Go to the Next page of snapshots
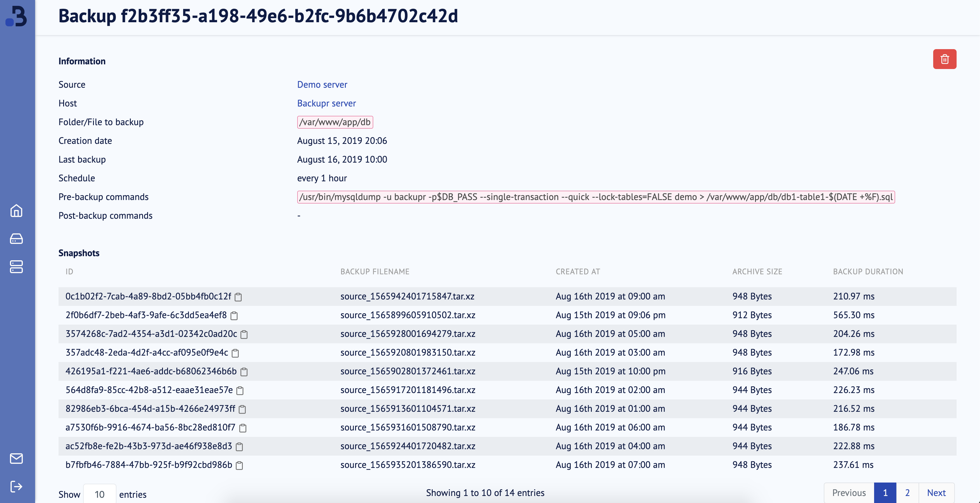The height and width of the screenshot is (503, 980). pyautogui.click(x=936, y=493)
